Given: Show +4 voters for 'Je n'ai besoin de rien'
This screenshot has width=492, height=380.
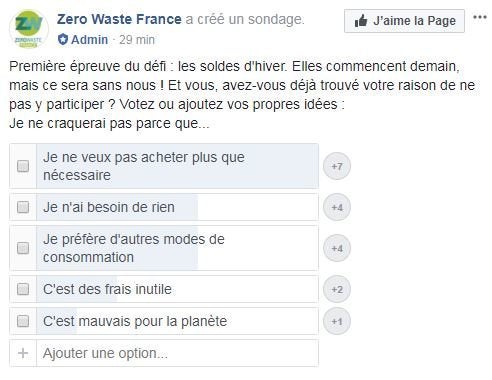Looking at the screenshot, I should click(337, 207).
